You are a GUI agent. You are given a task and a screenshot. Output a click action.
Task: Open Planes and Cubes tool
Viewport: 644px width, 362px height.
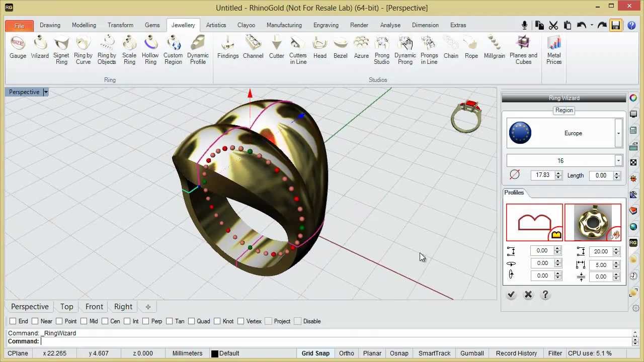(523, 51)
